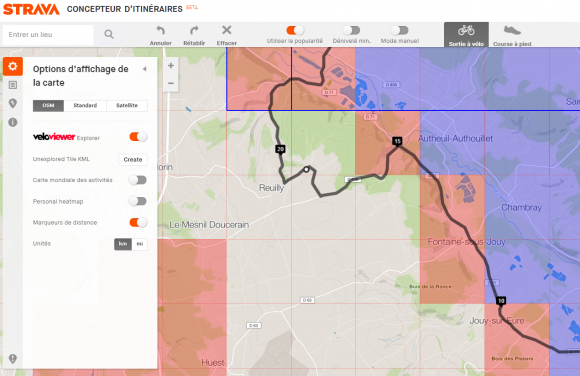Click Create for Unexplored Tile KML
580x376 pixels.
133,160
